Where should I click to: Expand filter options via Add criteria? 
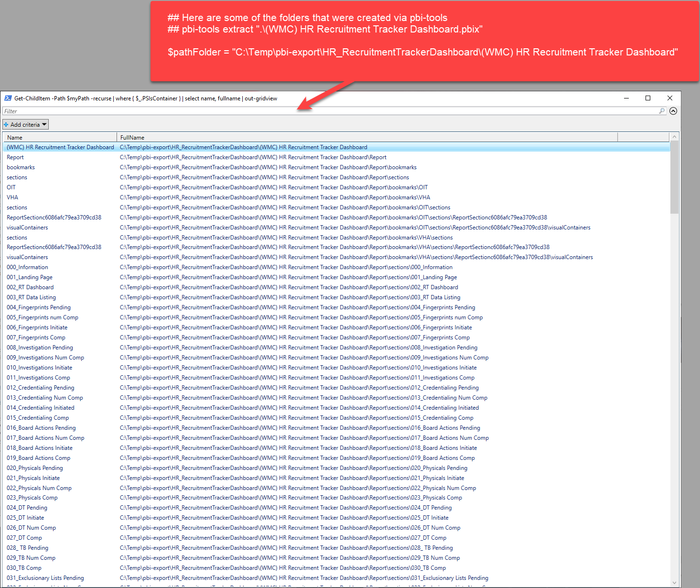(25, 124)
